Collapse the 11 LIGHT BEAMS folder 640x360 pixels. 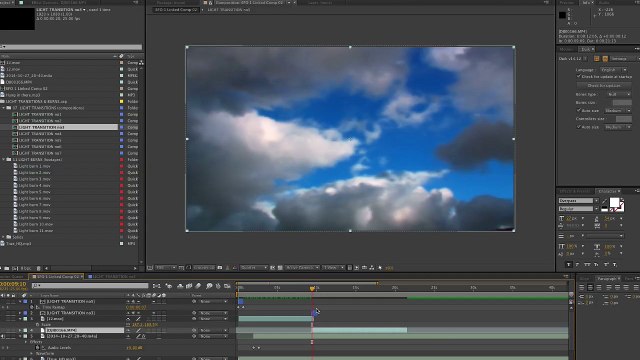[4, 160]
